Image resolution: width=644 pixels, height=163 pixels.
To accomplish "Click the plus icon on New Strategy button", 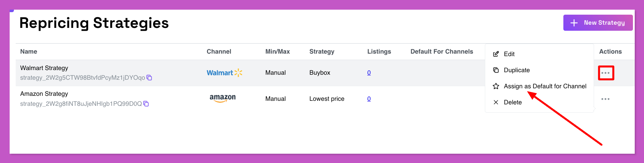I will coord(574,23).
